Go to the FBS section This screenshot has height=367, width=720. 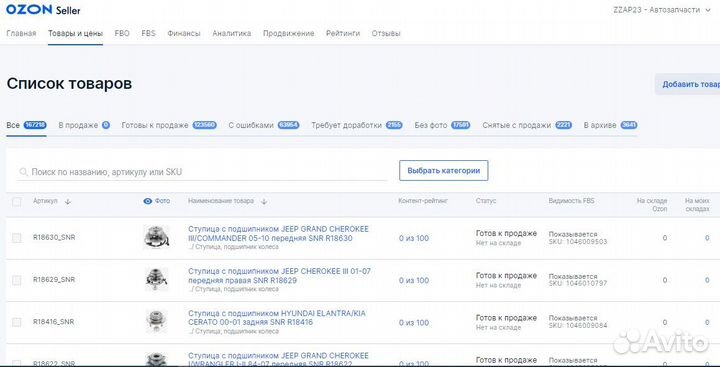click(x=149, y=34)
